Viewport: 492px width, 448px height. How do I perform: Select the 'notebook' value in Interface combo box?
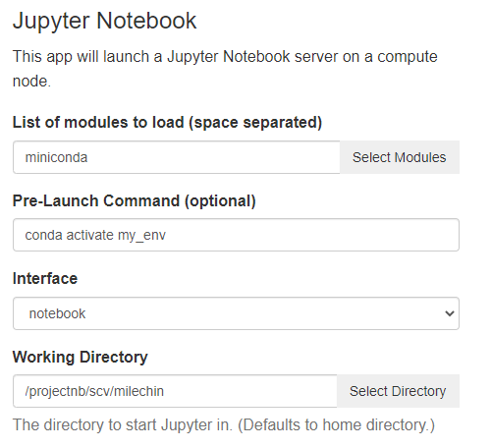[x=57, y=313]
